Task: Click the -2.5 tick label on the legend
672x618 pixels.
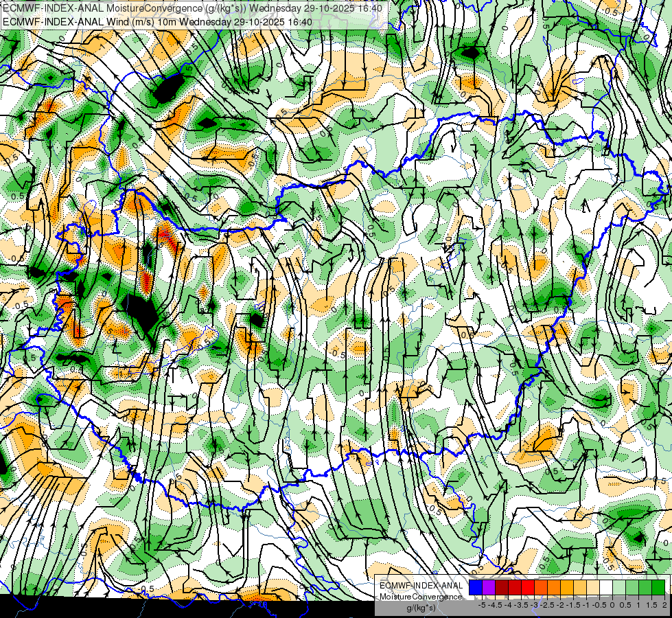Action: click(x=547, y=605)
